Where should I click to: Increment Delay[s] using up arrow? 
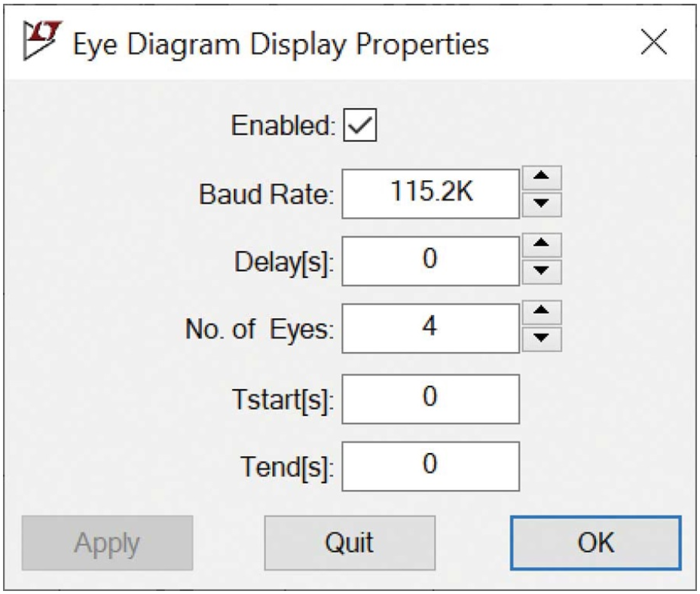click(x=542, y=245)
